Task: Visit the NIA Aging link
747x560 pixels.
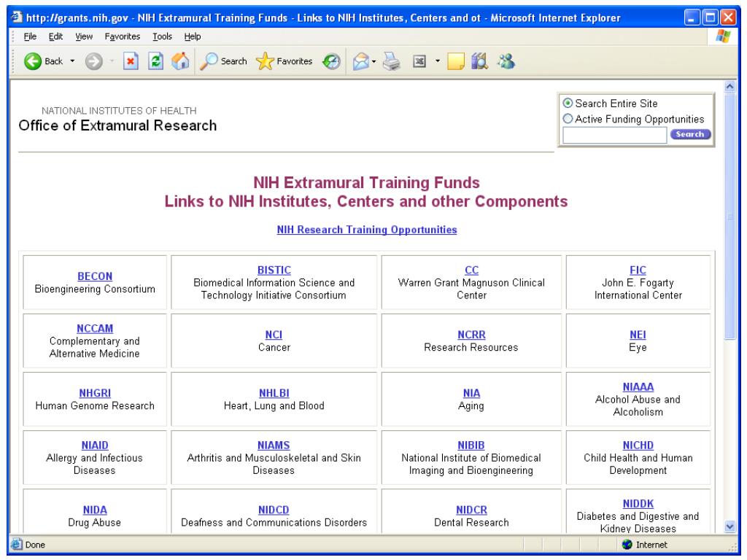Action: tap(472, 393)
